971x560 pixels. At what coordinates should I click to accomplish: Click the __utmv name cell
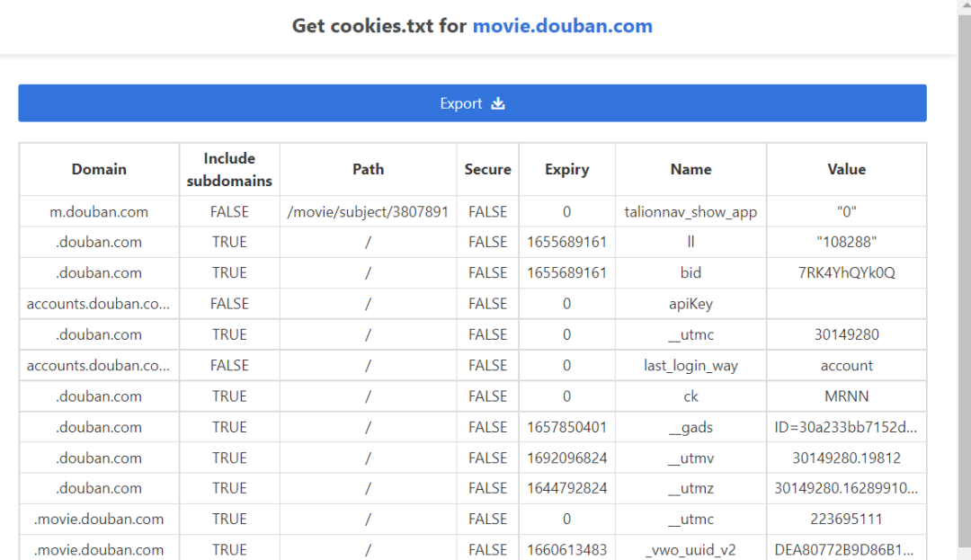[x=691, y=458]
